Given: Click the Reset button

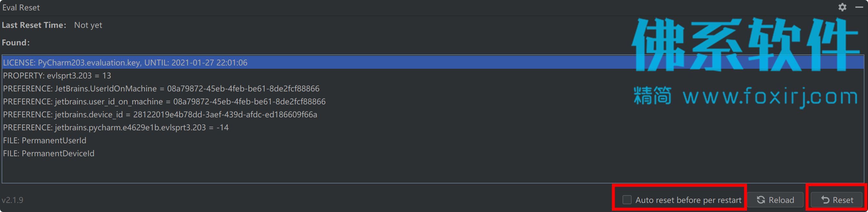Looking at the screenshot, I should [836, 200].
